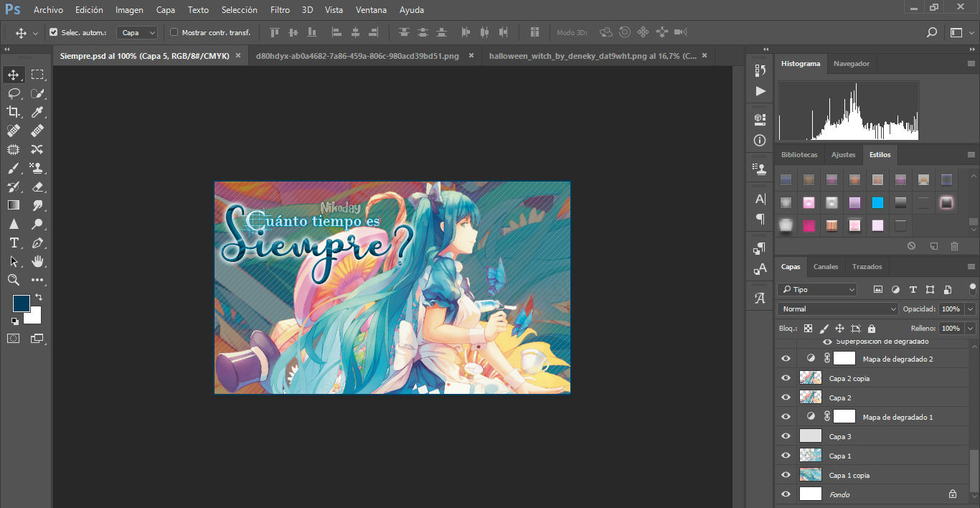The height and width of the screenshot is (508, 980).
Task: Open the Edit Toolbar three-dots button
Action: 37,280
